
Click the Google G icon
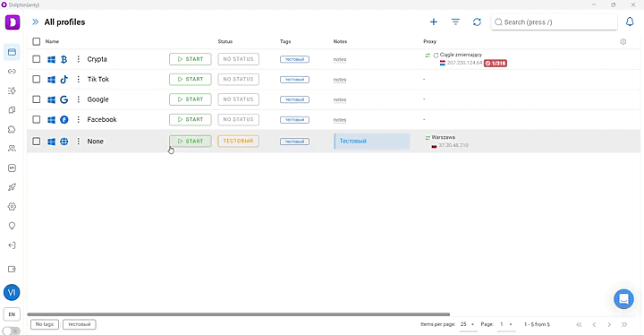tap(64, 99)
